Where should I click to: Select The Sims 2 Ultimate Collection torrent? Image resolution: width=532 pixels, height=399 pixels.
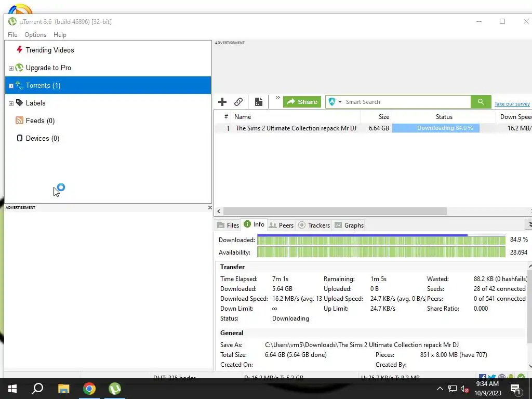(x=296, y=128)
